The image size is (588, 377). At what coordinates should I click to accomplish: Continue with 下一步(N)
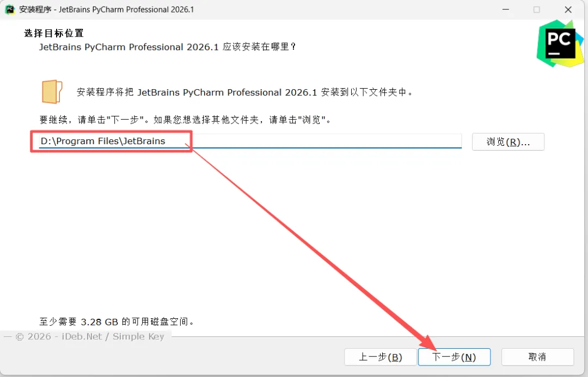click(454, 357)
